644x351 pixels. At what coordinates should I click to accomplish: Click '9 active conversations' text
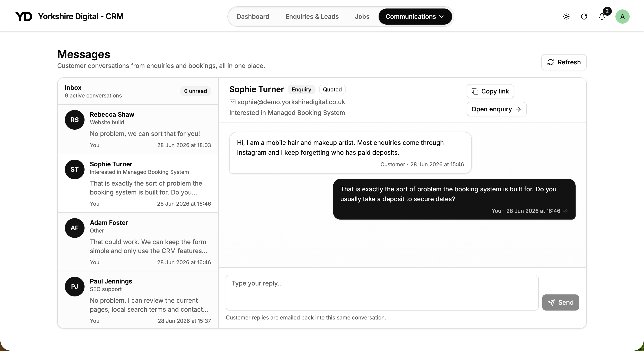tap(93, 96)
